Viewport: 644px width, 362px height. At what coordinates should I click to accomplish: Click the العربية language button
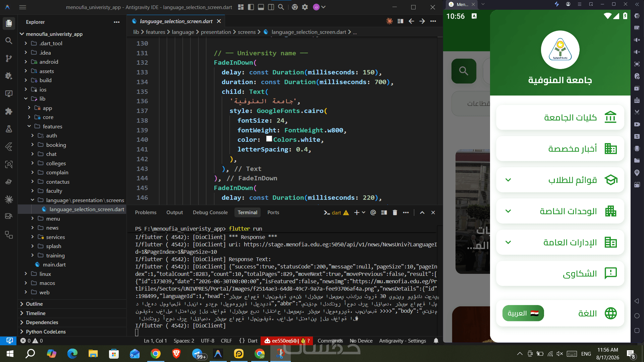[523, 313]
